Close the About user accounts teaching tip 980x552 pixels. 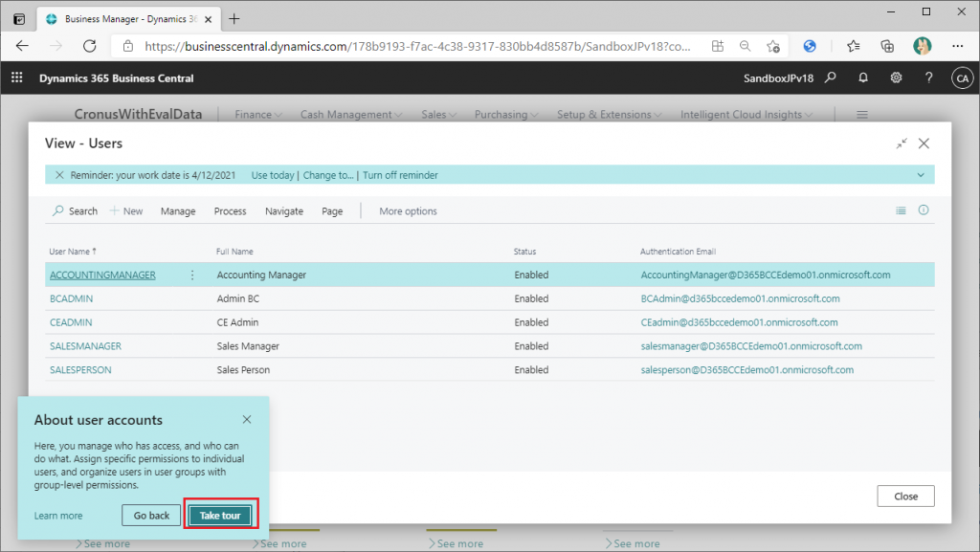(x=247, y=420)
